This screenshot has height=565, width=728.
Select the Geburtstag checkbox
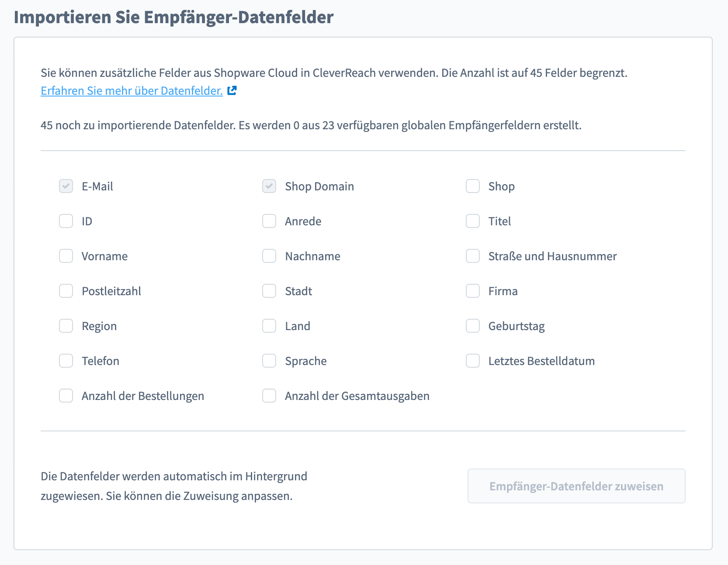[473, 326]
